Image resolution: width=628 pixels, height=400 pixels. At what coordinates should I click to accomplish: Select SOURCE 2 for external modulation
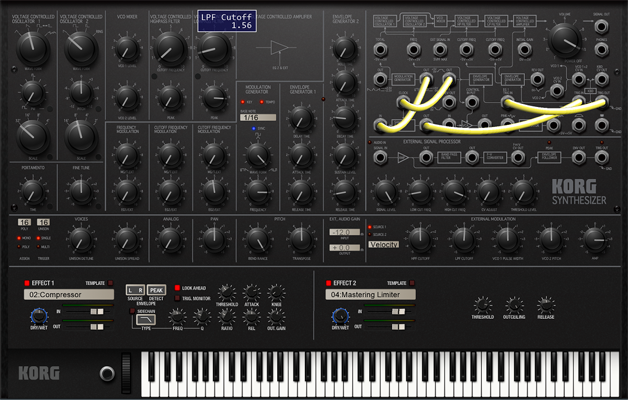point(370,234)
